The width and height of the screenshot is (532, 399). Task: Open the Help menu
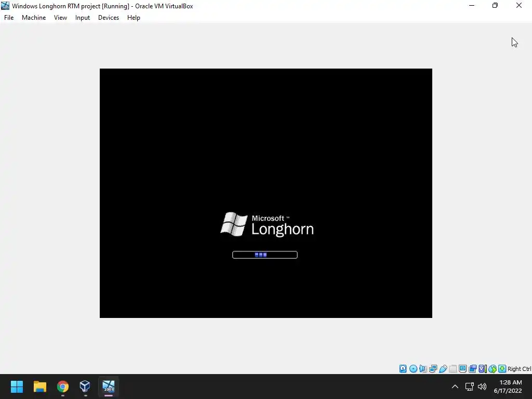coord(134,18)
